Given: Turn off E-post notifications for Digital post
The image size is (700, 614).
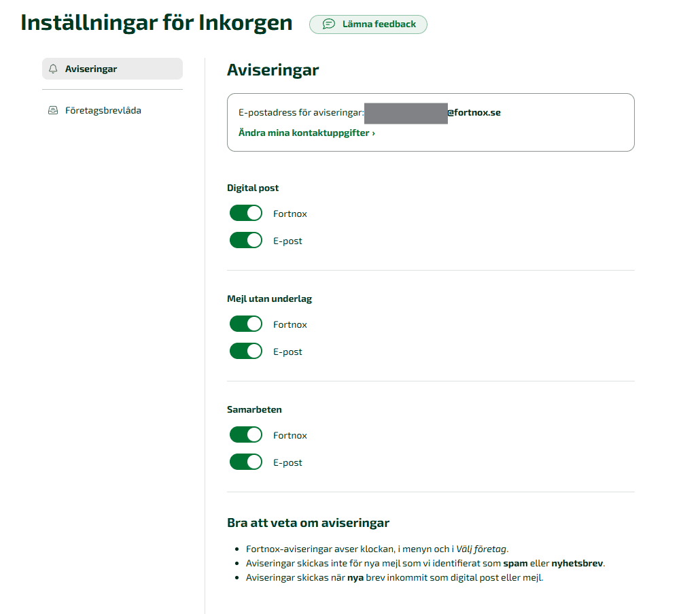Looking at the screenshot, I should pos(245,240).
